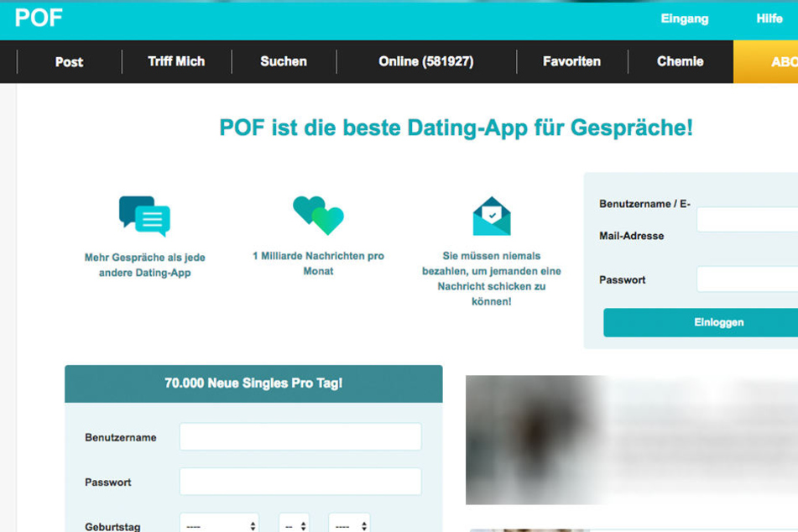Screen dimensions: 798x532
Task: Select the Post menu item
Action: tap(69, 62)
